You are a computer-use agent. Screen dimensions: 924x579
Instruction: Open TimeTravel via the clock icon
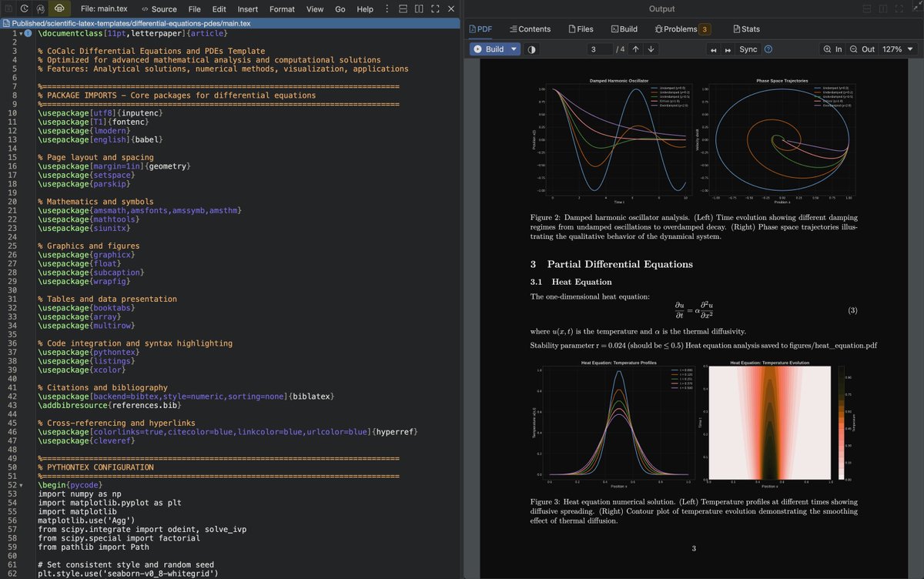(x=23, y=8)
